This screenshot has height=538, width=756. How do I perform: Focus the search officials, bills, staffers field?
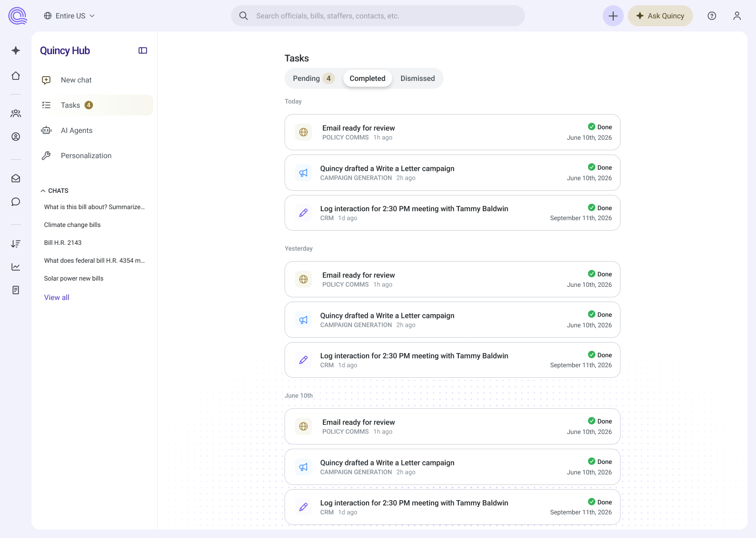(x=378, y=16)
